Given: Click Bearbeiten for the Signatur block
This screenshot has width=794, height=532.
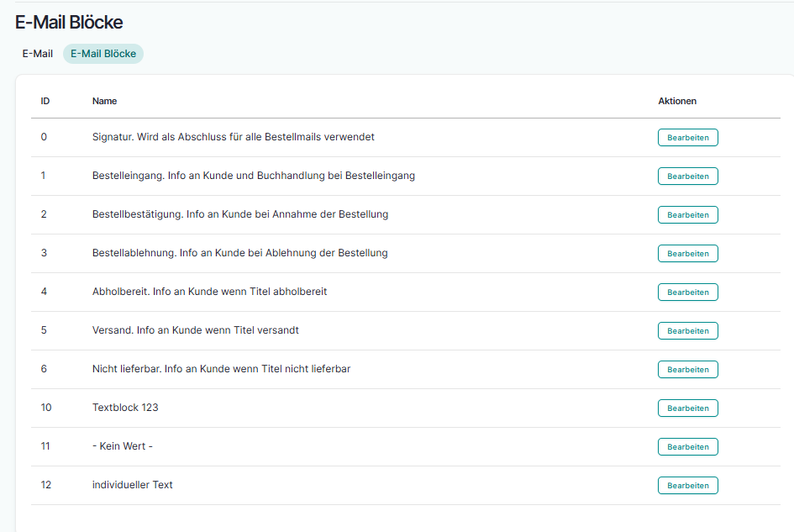Looking at the screenshot, I should point(687,138).
